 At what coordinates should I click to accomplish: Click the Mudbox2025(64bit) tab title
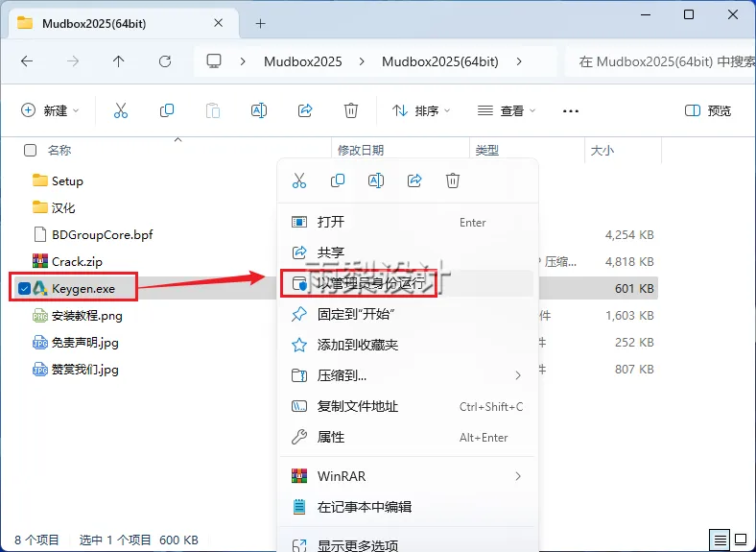94,23
